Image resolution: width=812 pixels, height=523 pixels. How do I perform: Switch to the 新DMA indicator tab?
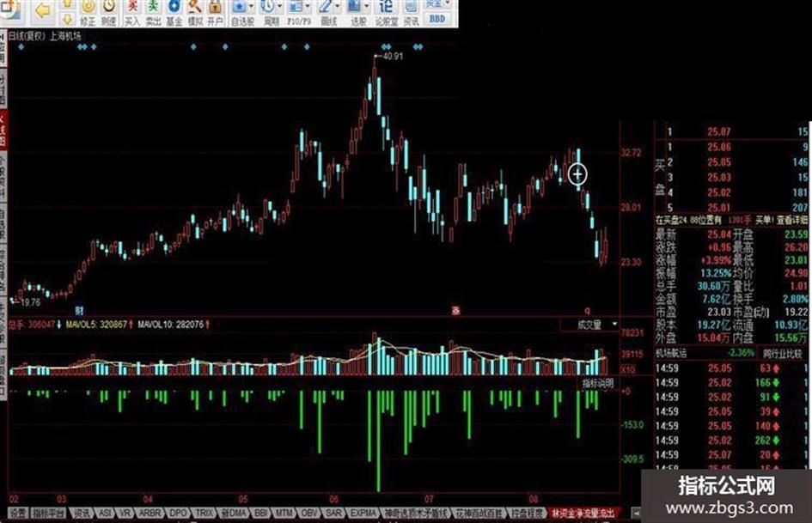[234, 514]
